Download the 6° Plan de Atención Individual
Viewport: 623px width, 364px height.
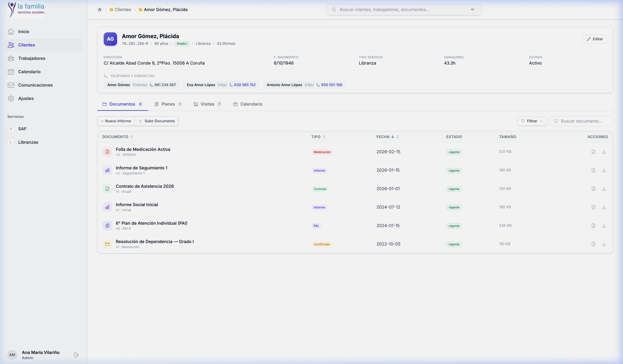[604, 226]
